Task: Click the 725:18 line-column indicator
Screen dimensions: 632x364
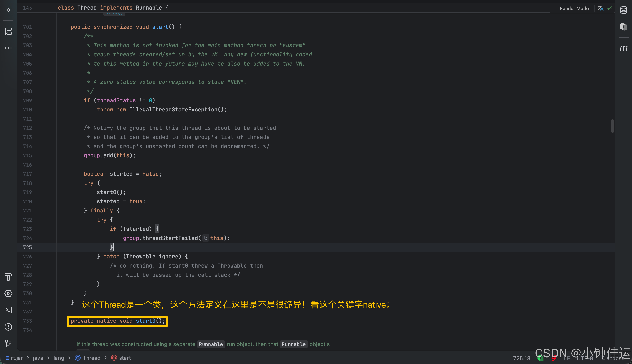Action: pos(521,358)
